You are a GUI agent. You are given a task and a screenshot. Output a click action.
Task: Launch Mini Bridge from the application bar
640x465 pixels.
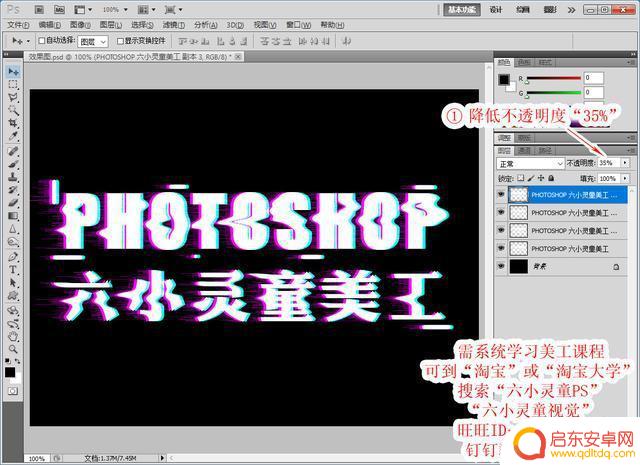pyautogui.click(x=59, y=9)
